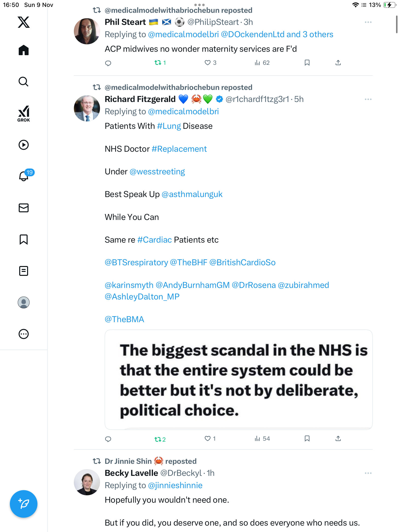Image resolution: width=399 pixels, height=532 pixels.
Task: Open more options on Richard Fitzgerald's post
Action: (x=368, y=99)
